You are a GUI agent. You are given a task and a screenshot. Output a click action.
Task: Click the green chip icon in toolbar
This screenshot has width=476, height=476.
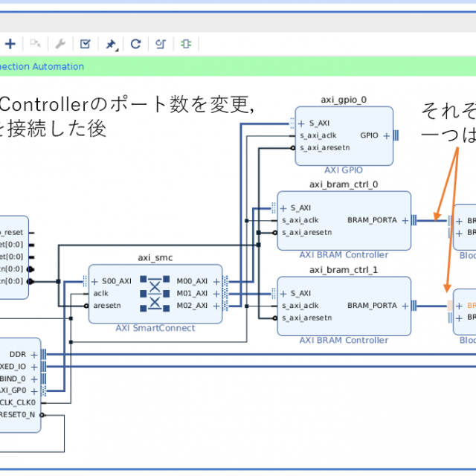pyautogui.click(x=186, y=44)
